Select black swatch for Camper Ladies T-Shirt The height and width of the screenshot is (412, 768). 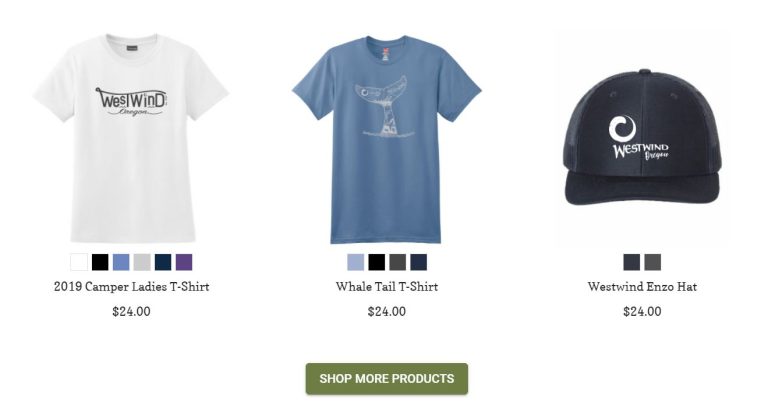pos(100,262)
